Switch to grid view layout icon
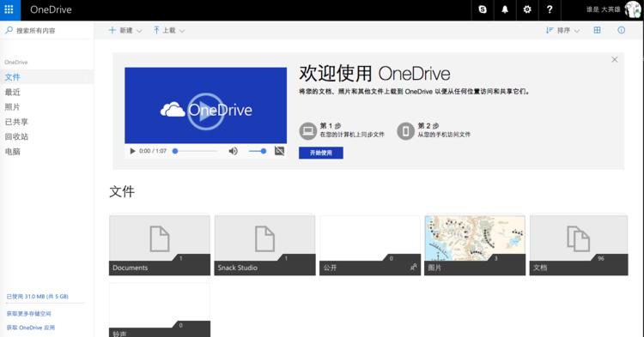 597,30
